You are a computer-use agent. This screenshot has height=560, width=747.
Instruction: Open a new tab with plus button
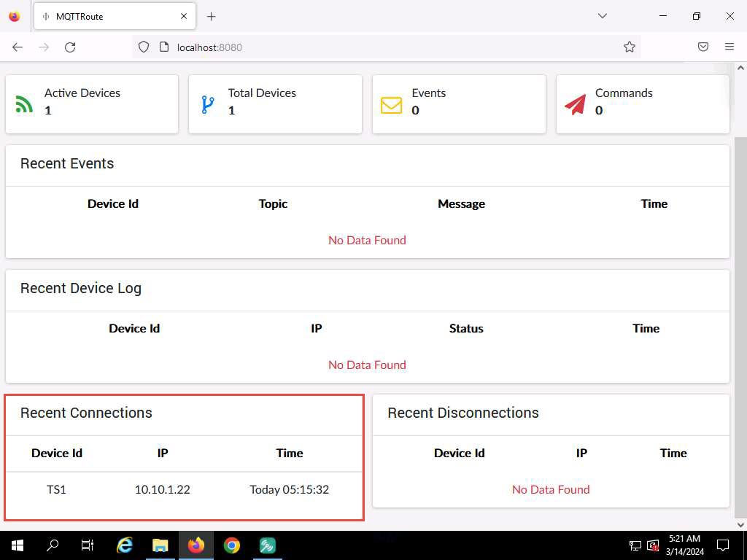coord(211,17)
